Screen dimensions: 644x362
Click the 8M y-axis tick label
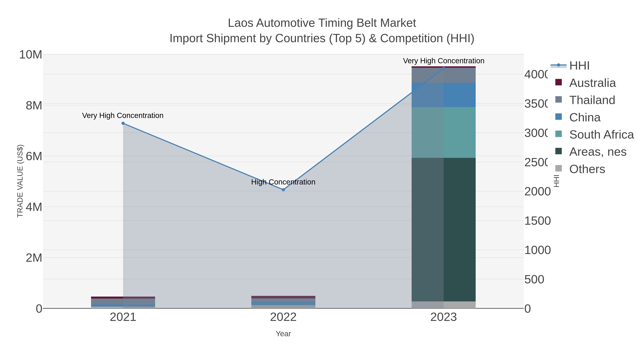(x=34, y=105)
